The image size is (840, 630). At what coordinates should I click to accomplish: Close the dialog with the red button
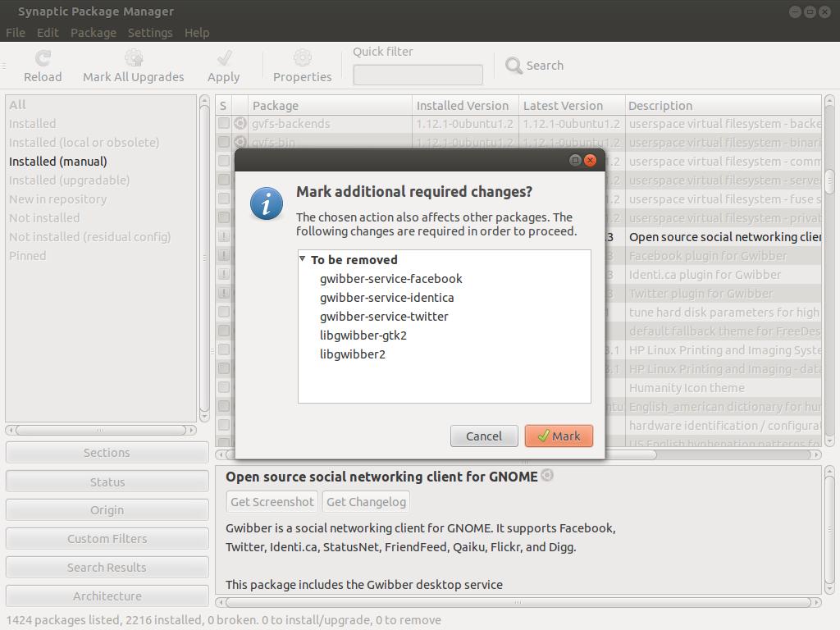coord(590,160)
